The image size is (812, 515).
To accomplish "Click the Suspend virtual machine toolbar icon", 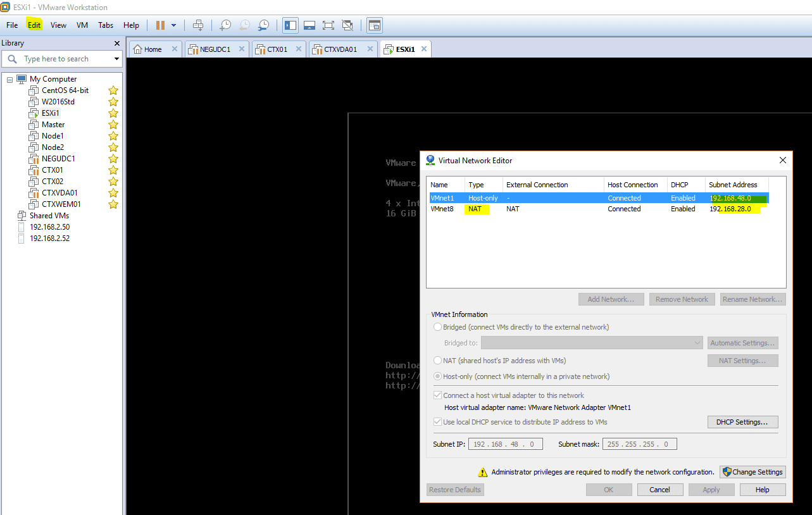I will point(161,25).
